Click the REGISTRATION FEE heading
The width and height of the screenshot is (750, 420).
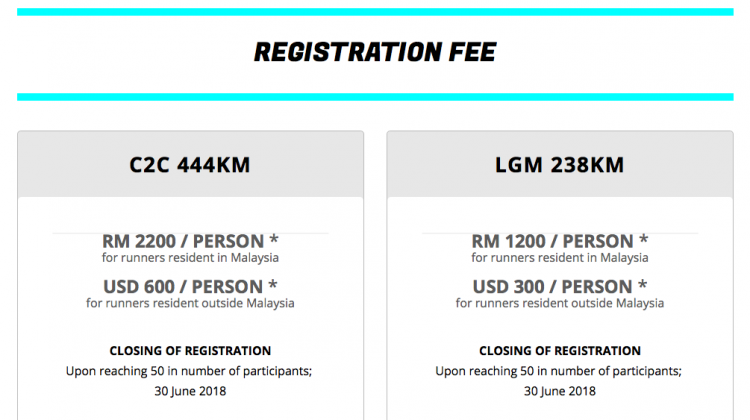click(x=375, y=52)
